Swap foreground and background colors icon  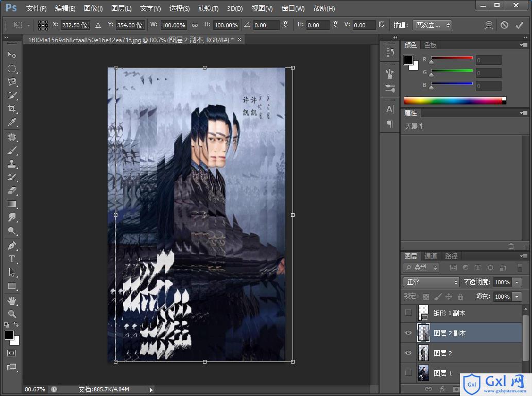[16, 325]
